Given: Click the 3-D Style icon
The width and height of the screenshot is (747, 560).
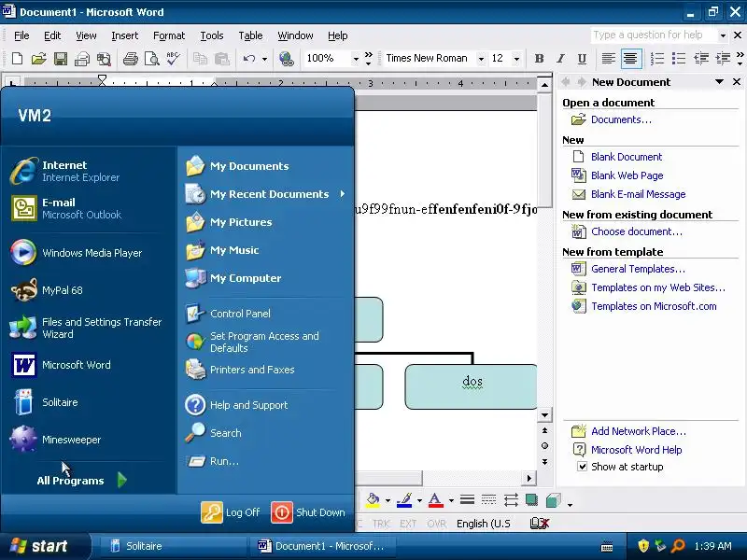Looking at the screenshot, I should 553,500.
